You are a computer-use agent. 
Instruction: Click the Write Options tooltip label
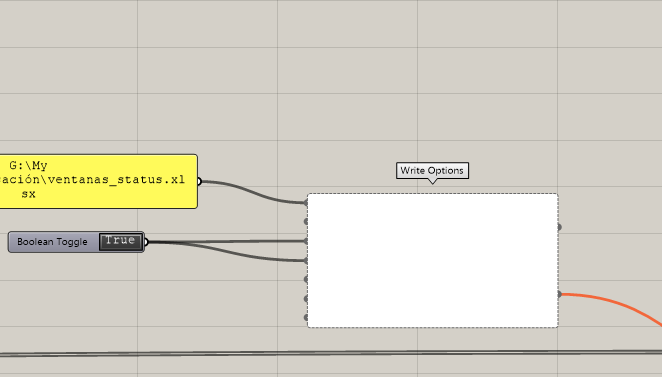(x=432, y=171)
